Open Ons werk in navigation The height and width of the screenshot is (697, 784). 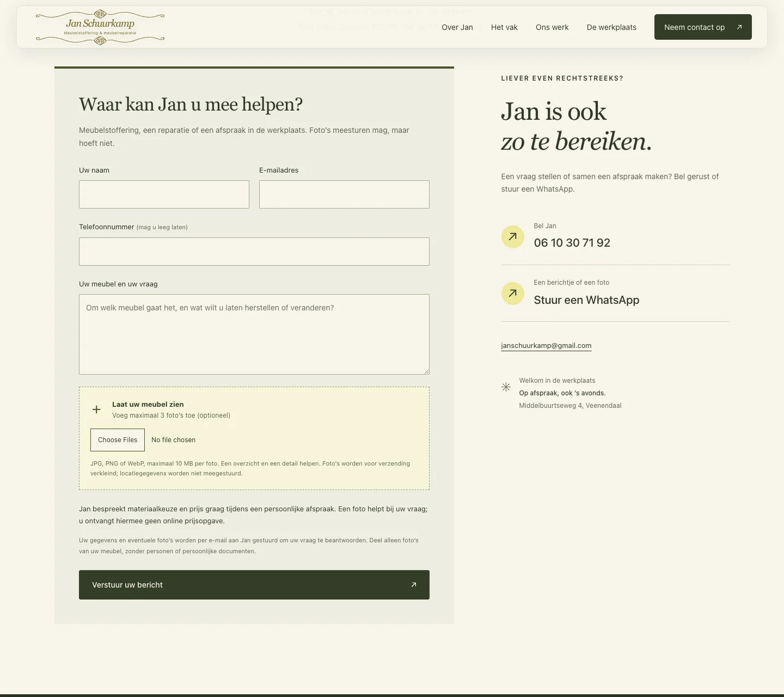tap(552, 27)
